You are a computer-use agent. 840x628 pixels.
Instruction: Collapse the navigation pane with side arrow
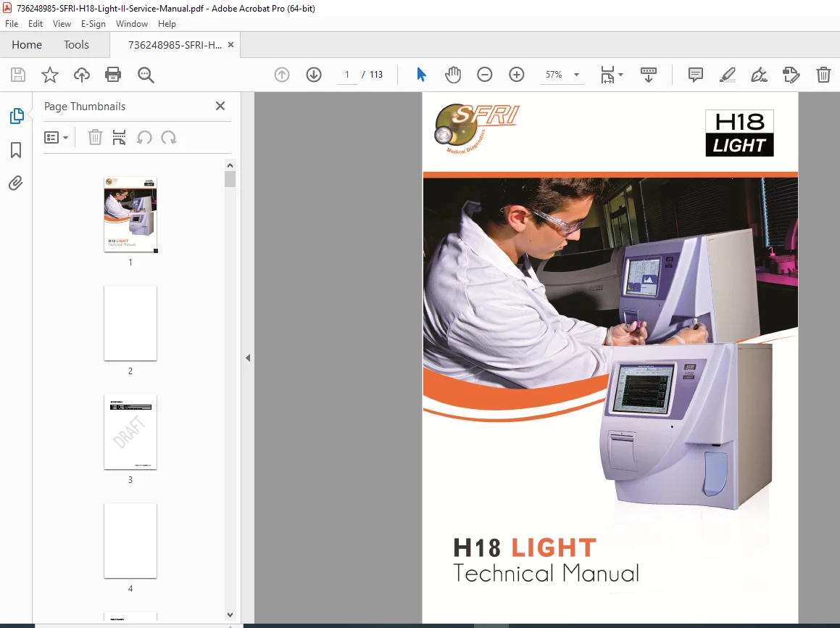point(247,358)
